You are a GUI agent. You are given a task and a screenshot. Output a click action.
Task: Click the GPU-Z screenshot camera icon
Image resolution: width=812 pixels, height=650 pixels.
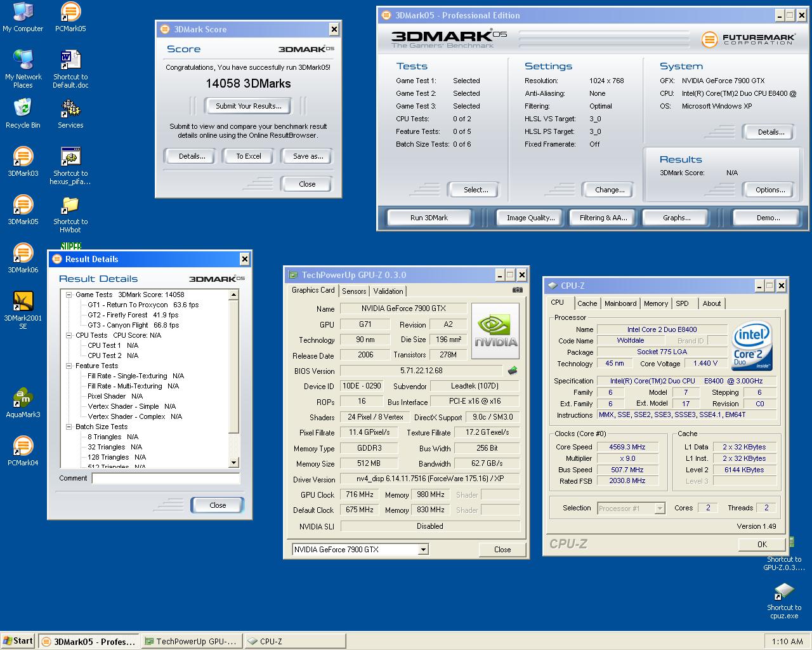(518, 290)
